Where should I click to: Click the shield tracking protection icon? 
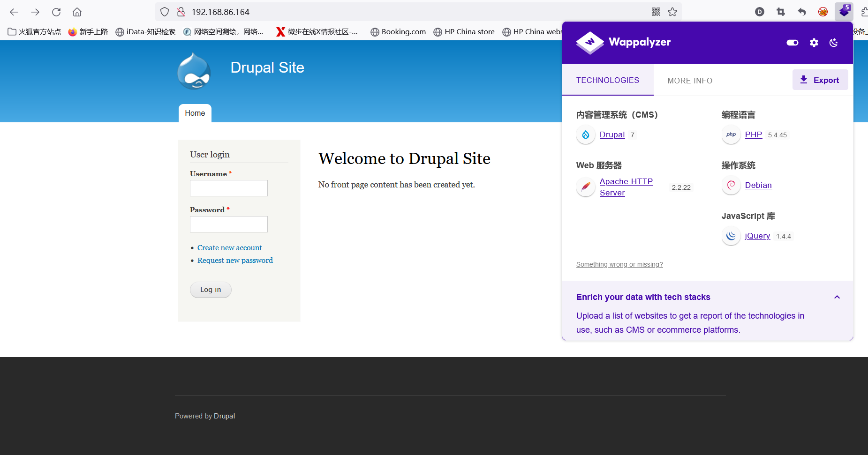pyautogui.click(x=165, y=12)
